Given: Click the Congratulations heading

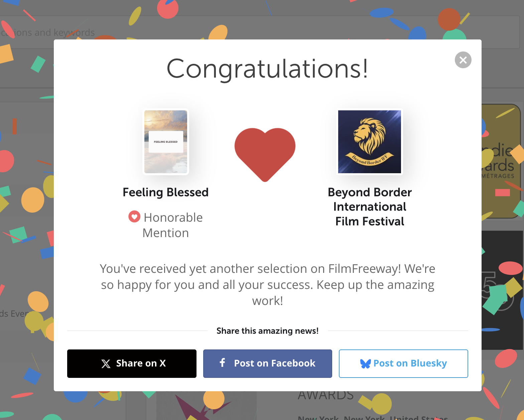Looking at the screenshot, I should click(267, 69).
